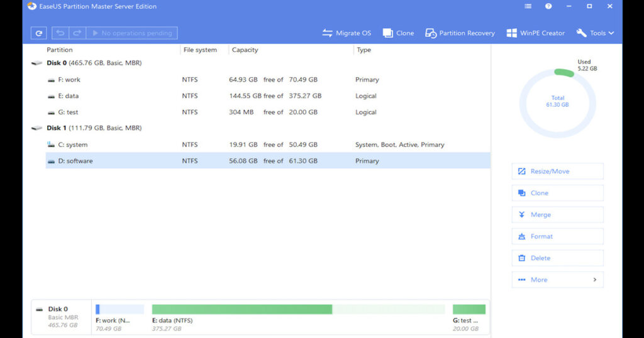Click the Delete partition button
This screenshot has height=338, width=644.
557,258
